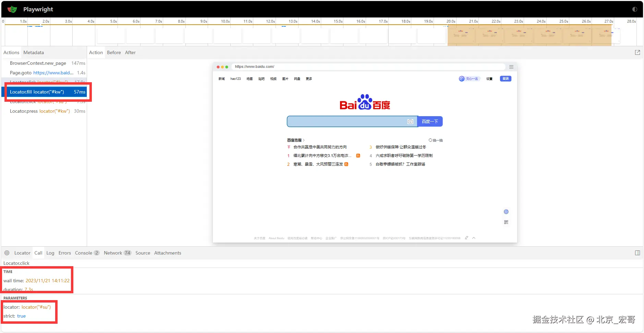Click hot search 做好供暖保障 让群众温暖过冬
The height and width of the screenshot is (333, 644).
[x=401, y=147]
